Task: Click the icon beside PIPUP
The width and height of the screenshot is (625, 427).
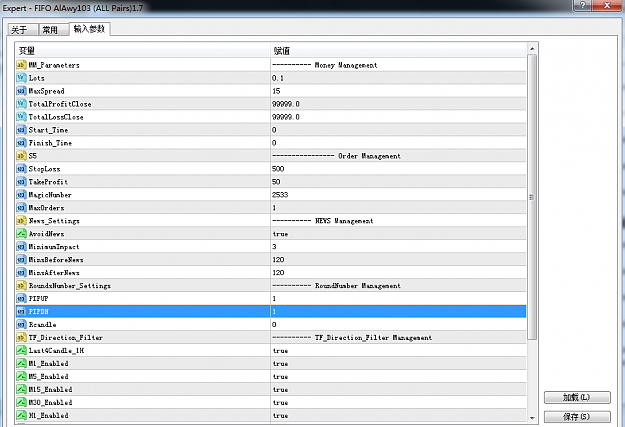Action: (x=22, y=298)
